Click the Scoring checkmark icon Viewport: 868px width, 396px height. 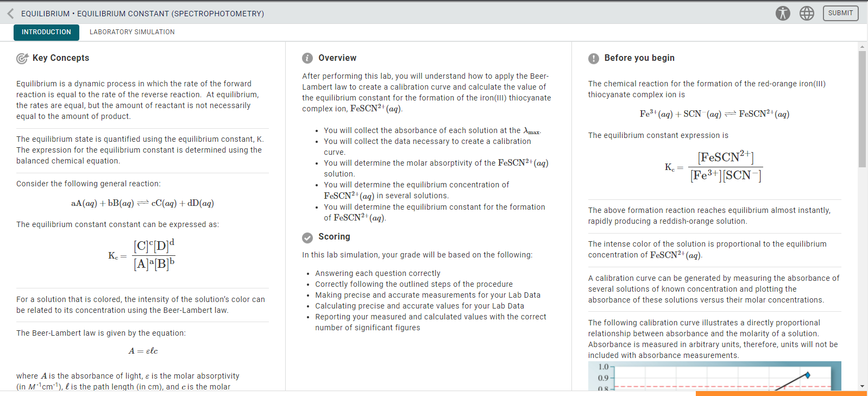click(x=307, y=237)
